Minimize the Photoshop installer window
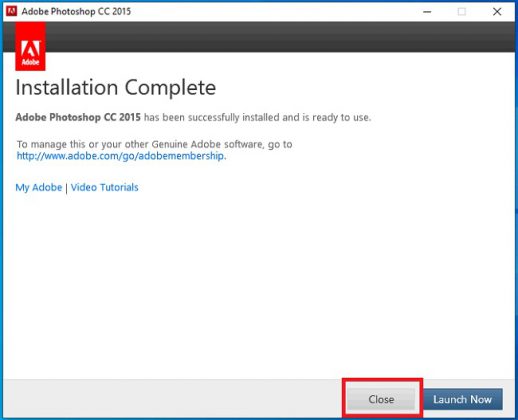Image resolution: width=518 pixels, height=420 pixels. tap(427, 12)
